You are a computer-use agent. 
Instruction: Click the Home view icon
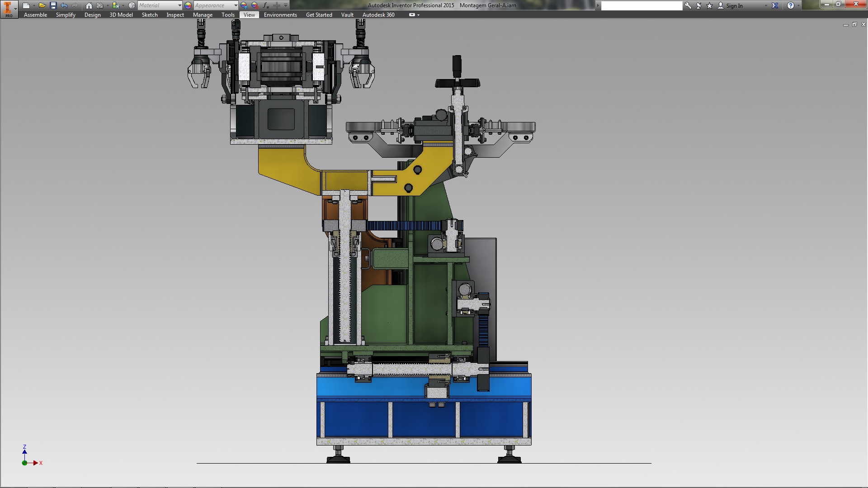pyautogui.click(x=89, y=5)
